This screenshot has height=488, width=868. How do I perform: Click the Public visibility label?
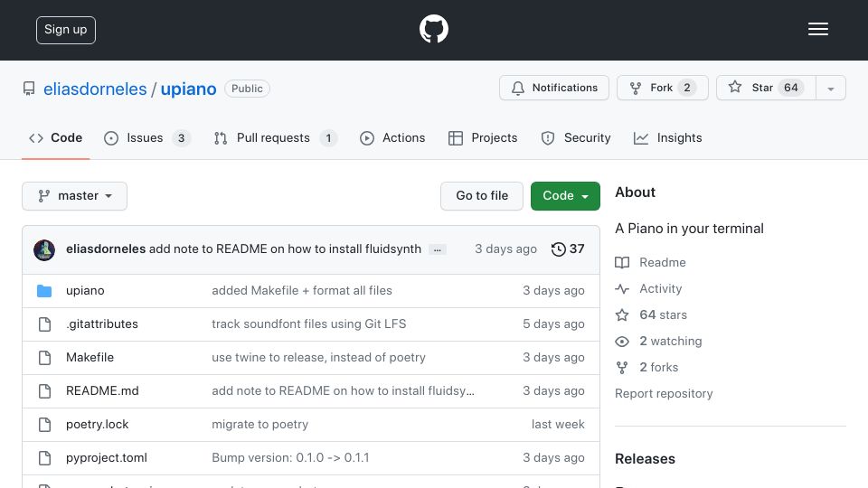pyautogui.click(x=247, y=89)
